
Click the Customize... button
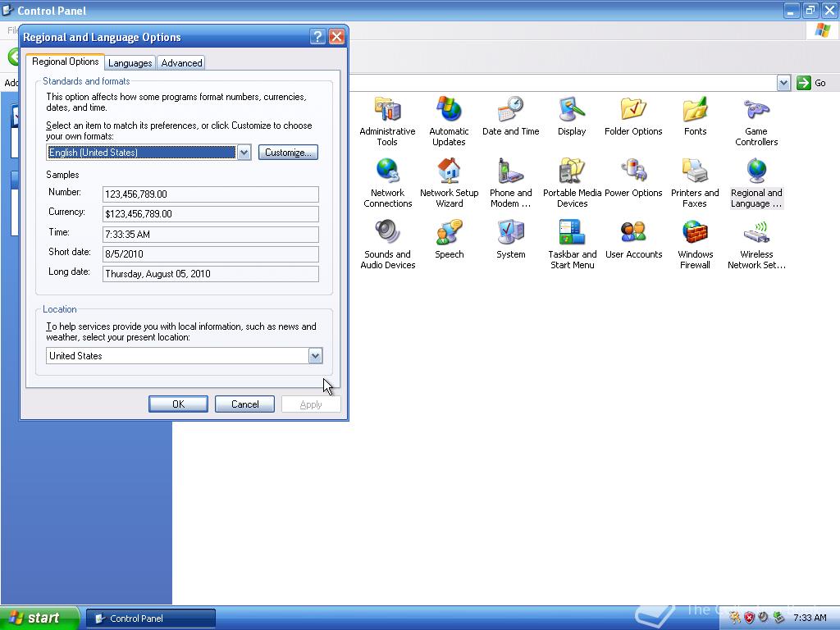pyautogui.click(x=288, y=152)
